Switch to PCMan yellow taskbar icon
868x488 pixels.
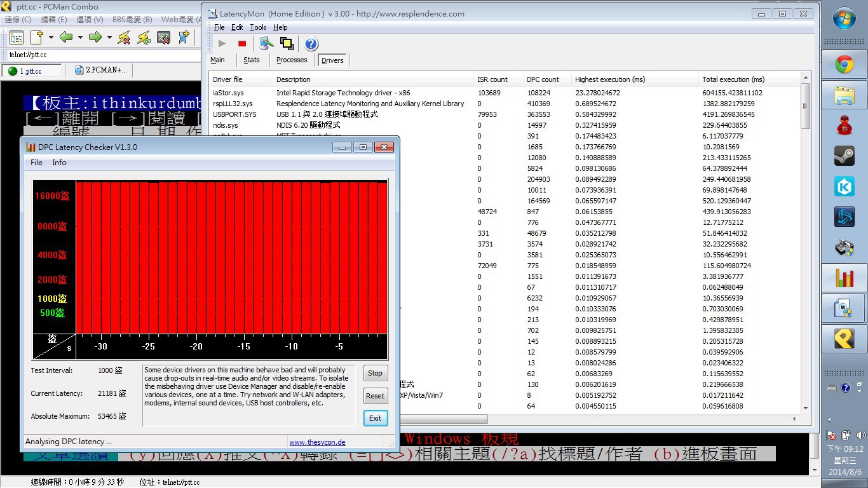click(844, 339)
